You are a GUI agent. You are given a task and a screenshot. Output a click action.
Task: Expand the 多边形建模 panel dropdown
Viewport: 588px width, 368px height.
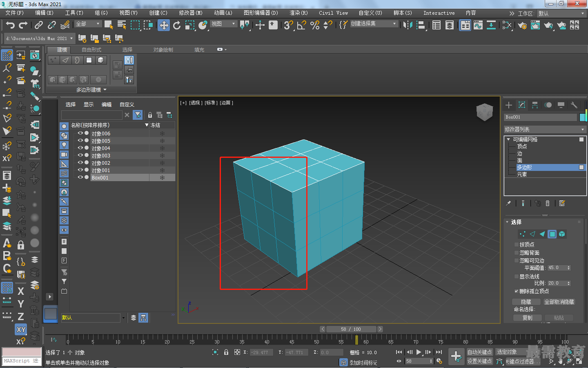click(91, 90)
